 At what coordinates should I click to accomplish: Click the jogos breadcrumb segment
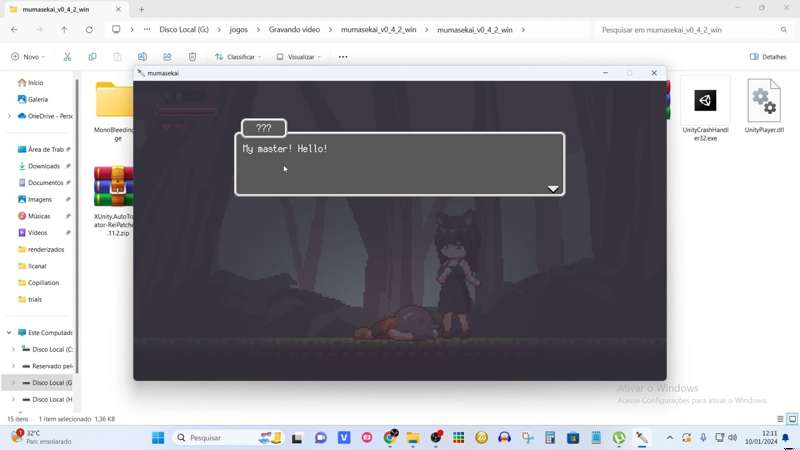pyautogui.click(x=238, y=30)
